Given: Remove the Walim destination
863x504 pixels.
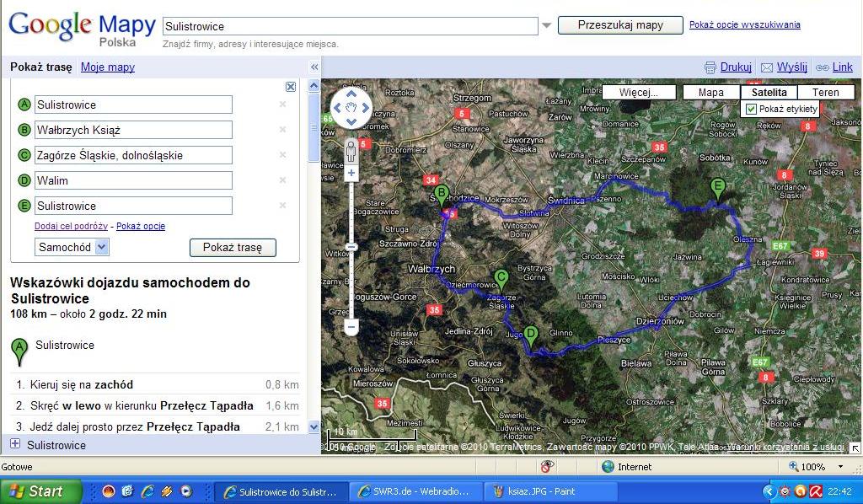Looking at the screenshot, I should pos(282,180).
